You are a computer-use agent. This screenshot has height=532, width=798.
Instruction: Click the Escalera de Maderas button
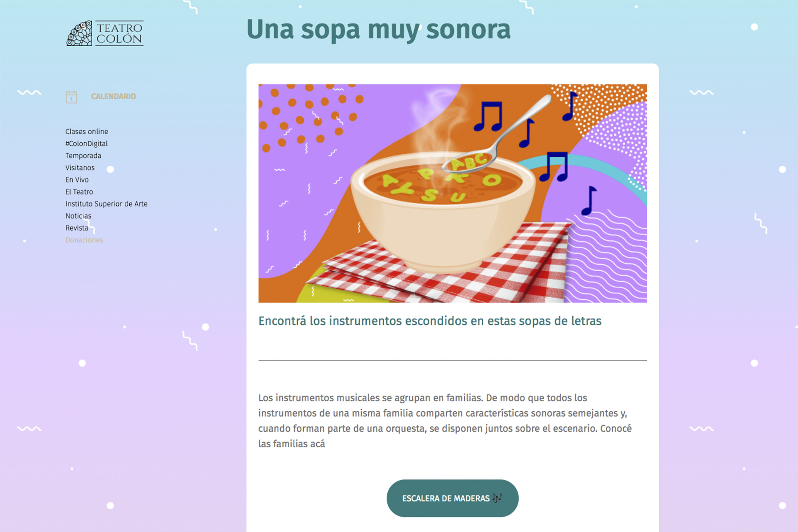click(x=452, y=498)
